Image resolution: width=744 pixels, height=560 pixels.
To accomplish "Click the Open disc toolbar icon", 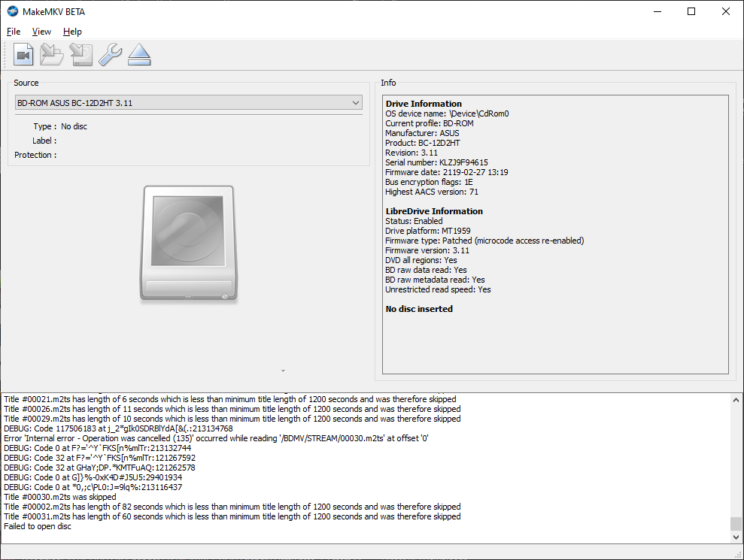I will pos(52,55).
